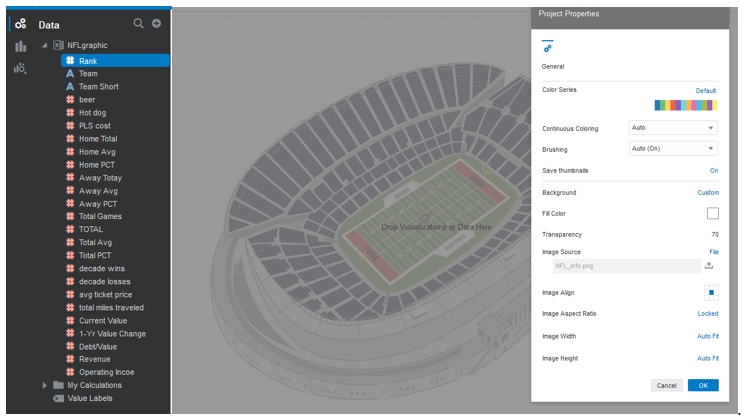Viewport: 742px width, 416px height.
Task: Toggle Image Aspect Ratio Locked setting
Action: (707, 314)
